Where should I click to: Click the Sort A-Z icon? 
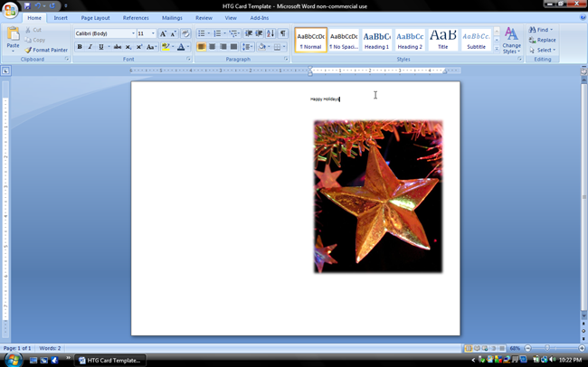point(270,33)
